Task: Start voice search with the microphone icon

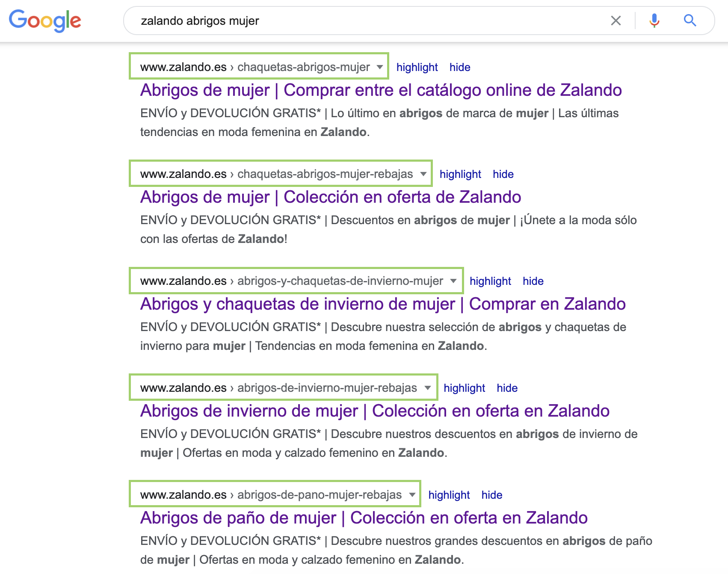Action: (x=654, y=21)
